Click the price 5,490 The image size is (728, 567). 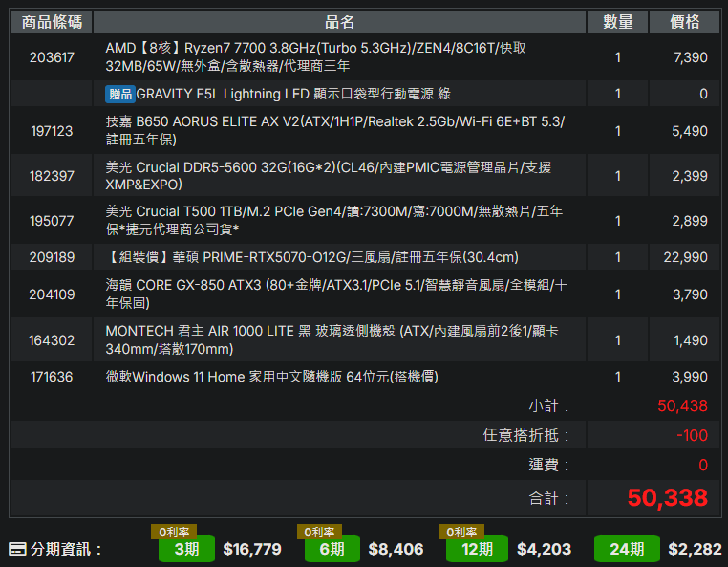[690, 131]
